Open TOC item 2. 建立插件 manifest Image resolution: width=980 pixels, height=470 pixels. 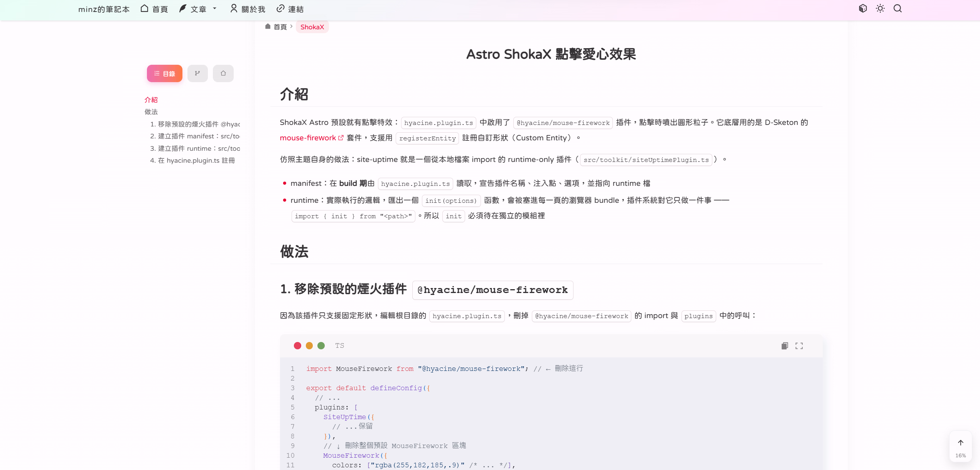pyautogui.click(x=195, y=136)
